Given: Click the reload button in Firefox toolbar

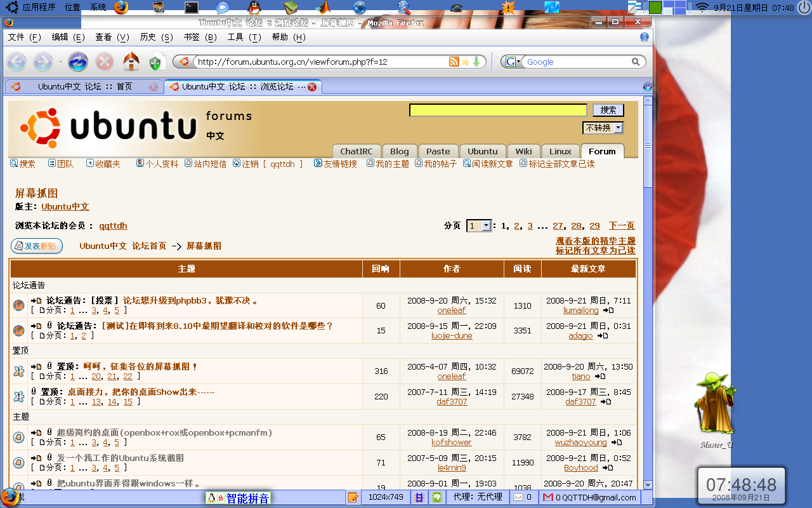Looking at the screenshot, I should pos(78,62).
